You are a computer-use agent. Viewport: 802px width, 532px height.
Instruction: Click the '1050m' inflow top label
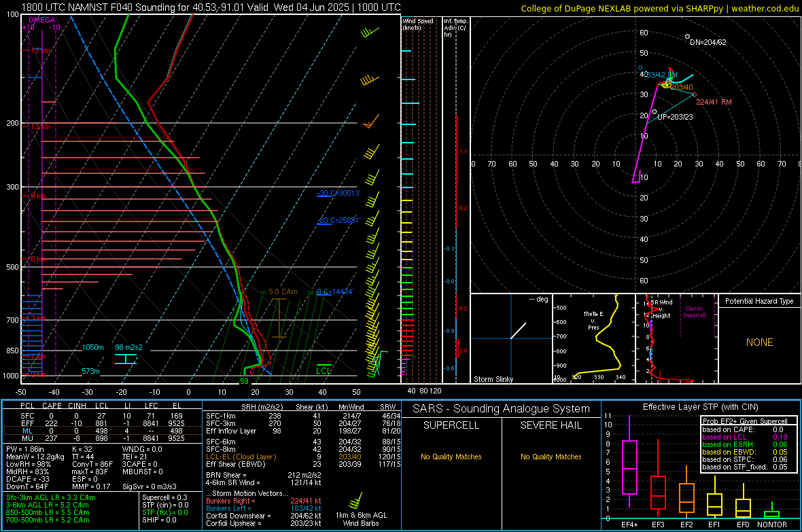point(92,347)
